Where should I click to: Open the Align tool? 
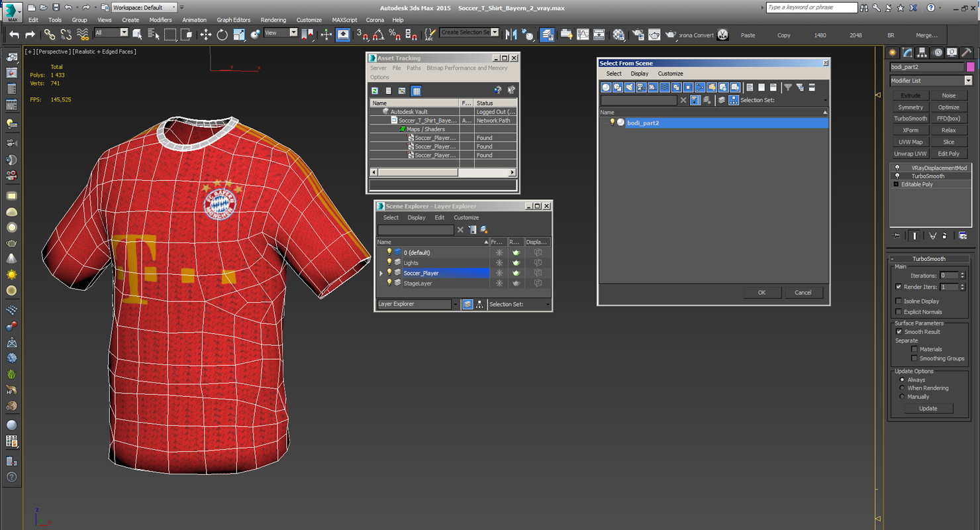pyautogui.click(x=528, y=34)
